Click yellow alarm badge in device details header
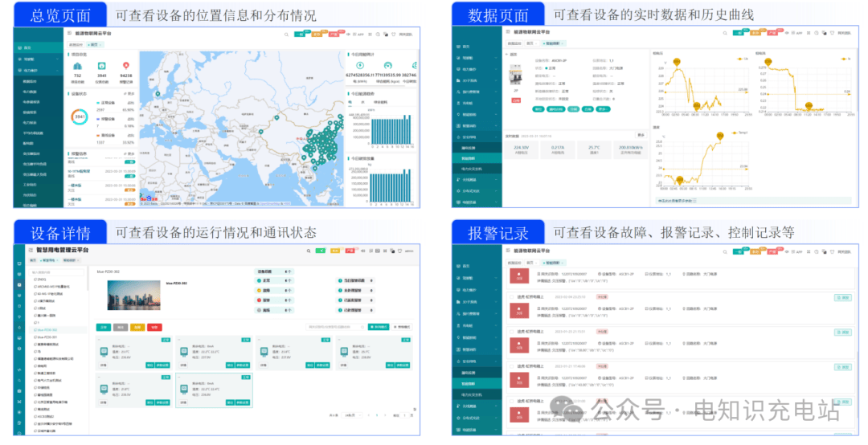 [x=335, y=251]
